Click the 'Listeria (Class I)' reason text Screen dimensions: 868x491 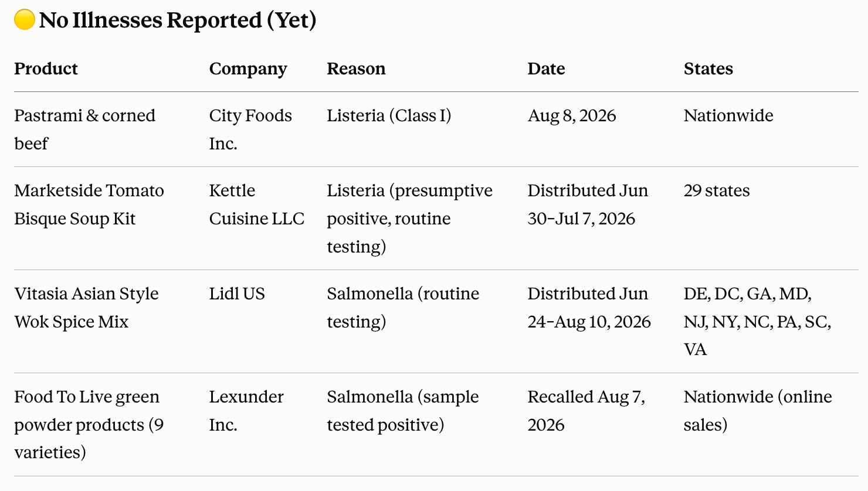tap(389, 115)
